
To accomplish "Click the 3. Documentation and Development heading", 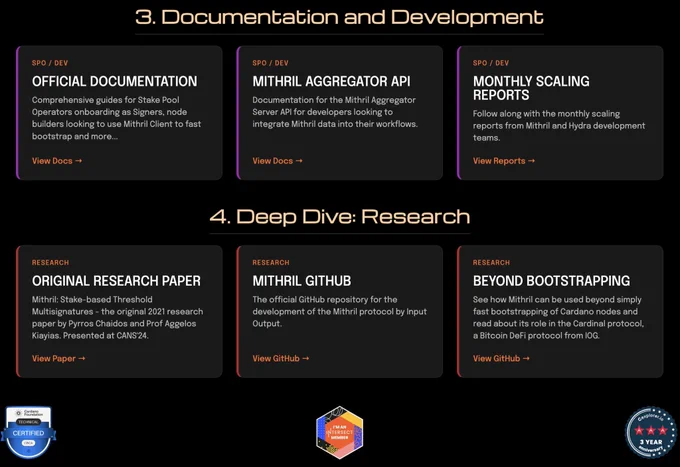I will tap(339, 17).
